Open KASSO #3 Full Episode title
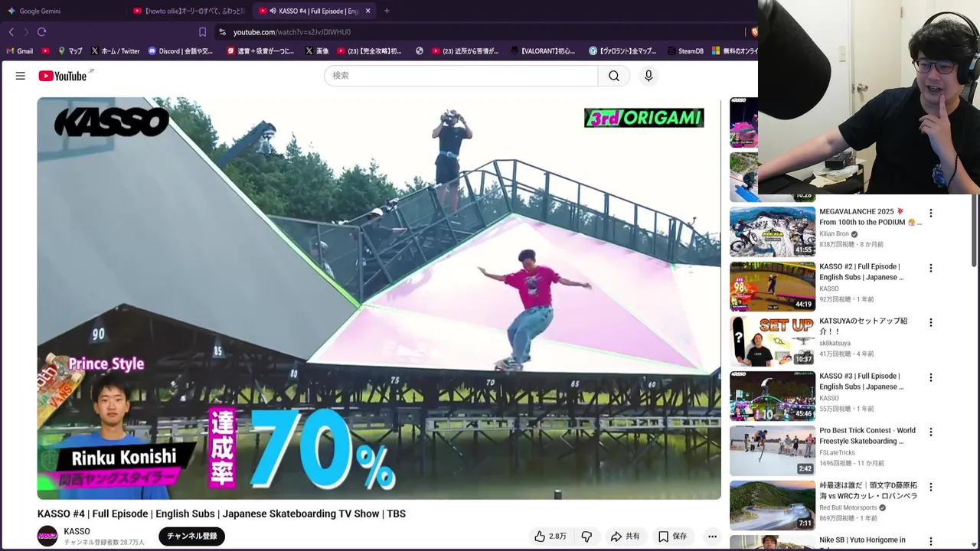This screenshot has height=551, width=980. [861, 381]
